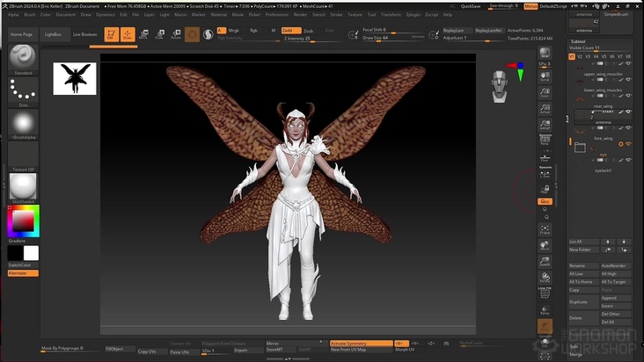The image size is (644, 362).
Task: Open the Dots stroke picker
Action: pos(23,92)
